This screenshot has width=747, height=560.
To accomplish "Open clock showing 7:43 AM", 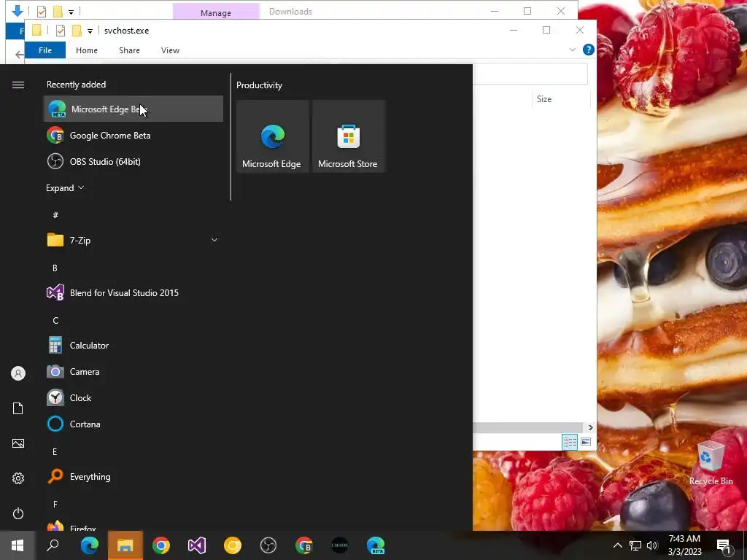I will pos(684,545).
